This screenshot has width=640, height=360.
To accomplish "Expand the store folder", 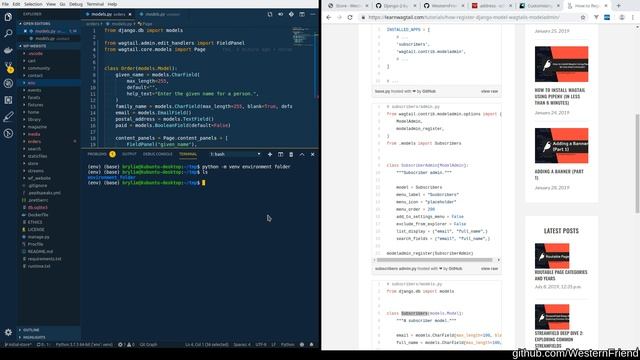I will pos(33,163).
